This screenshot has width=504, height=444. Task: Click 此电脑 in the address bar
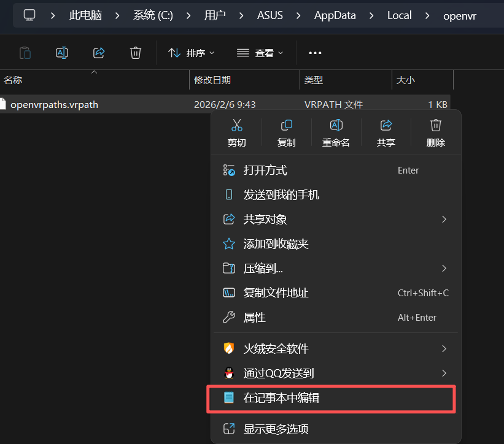click(x=85, y=15)
